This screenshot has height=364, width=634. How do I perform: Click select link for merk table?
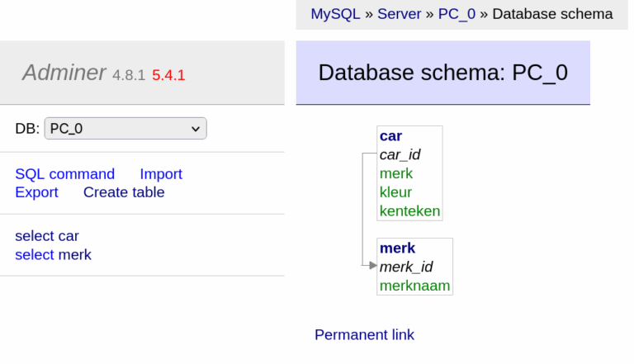pyautogui.click(x=34, y=255)
